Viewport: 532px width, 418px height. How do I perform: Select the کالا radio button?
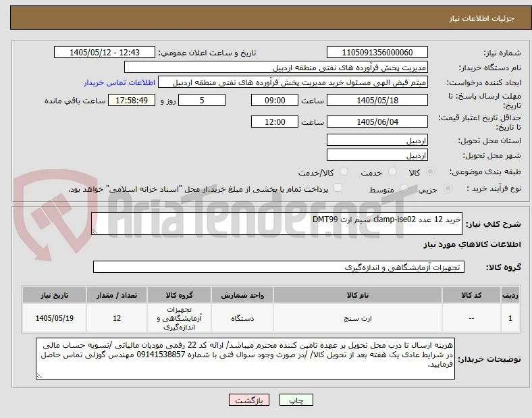(x=430, y=172)
